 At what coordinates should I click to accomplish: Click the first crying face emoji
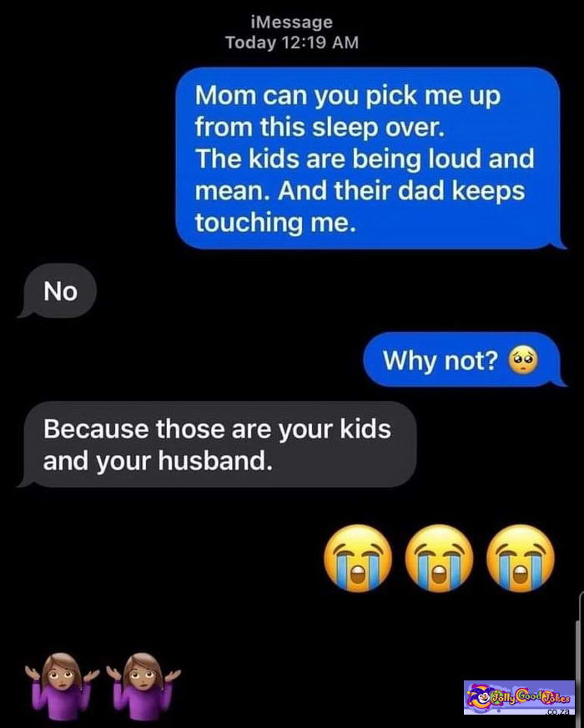point(358,558)
